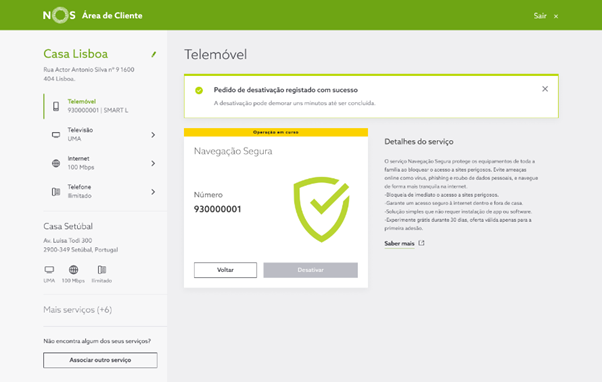This screenshot has height=382, width=602.
Task: Open the Internet 100 Mbps service item
Action: [x=101, y=163]
